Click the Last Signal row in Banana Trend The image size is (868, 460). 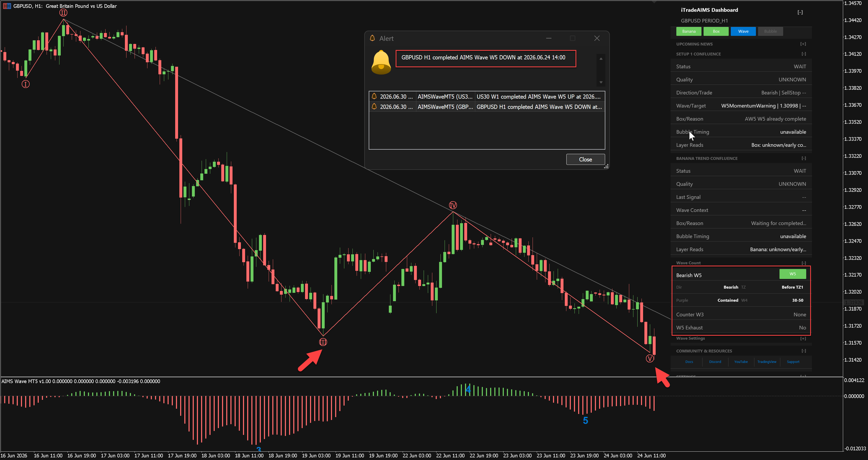[741, 197]
